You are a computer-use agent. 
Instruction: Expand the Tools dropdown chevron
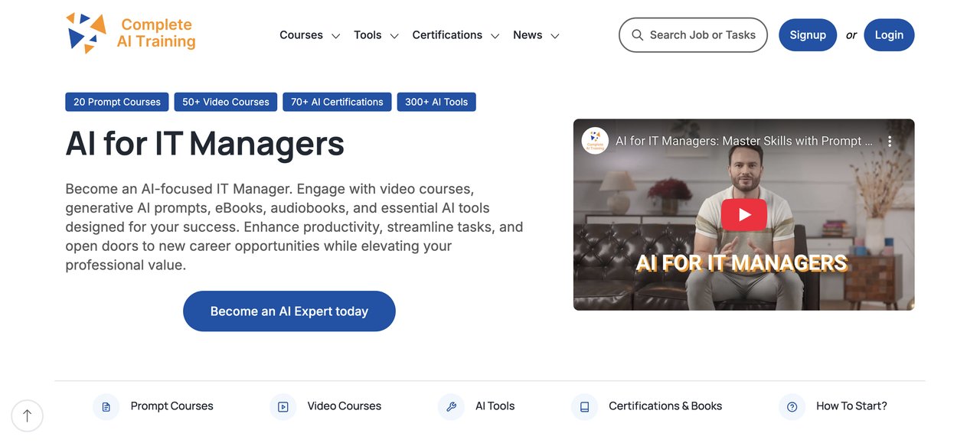394,36
